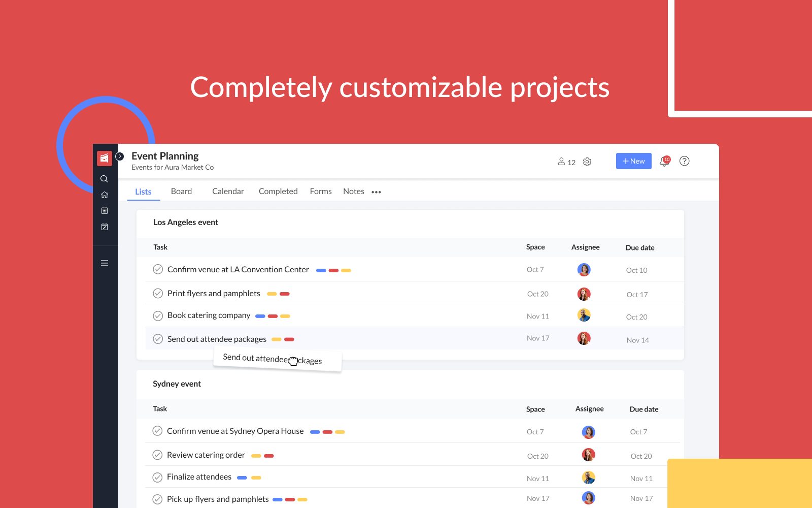This screenshot has width=812, height=508.
Task: Open task Review catering order
Action: pyautogui.click(x=206, y=455)
